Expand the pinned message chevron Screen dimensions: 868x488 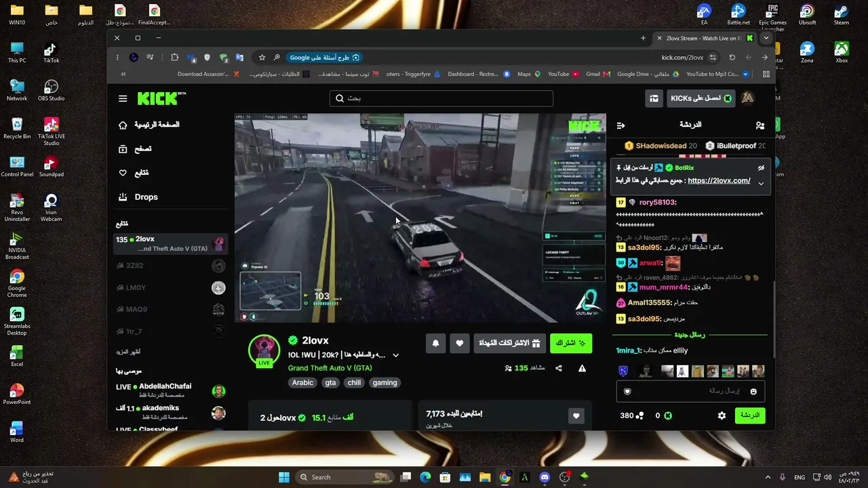pyautogui.click(x=761, y=184)
